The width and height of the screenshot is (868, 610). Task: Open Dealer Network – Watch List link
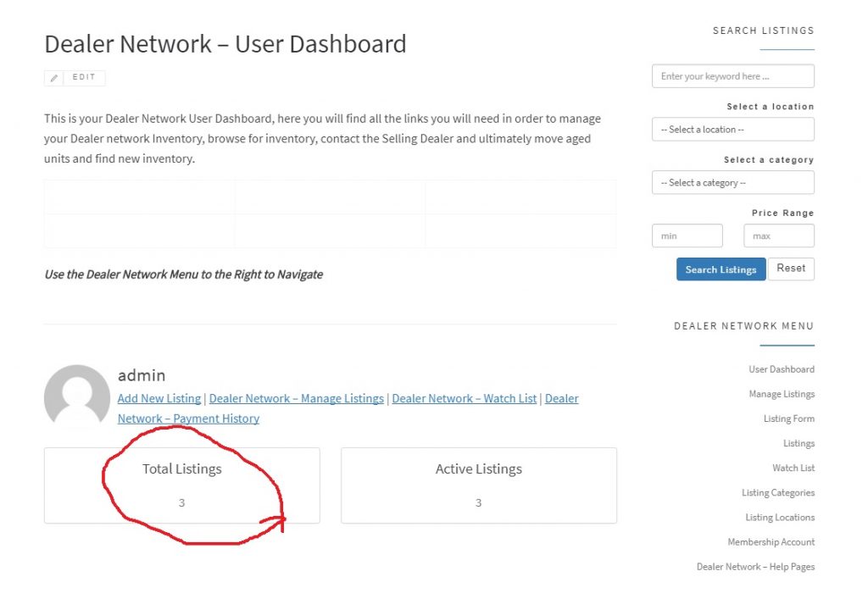(x=464, y=398)
